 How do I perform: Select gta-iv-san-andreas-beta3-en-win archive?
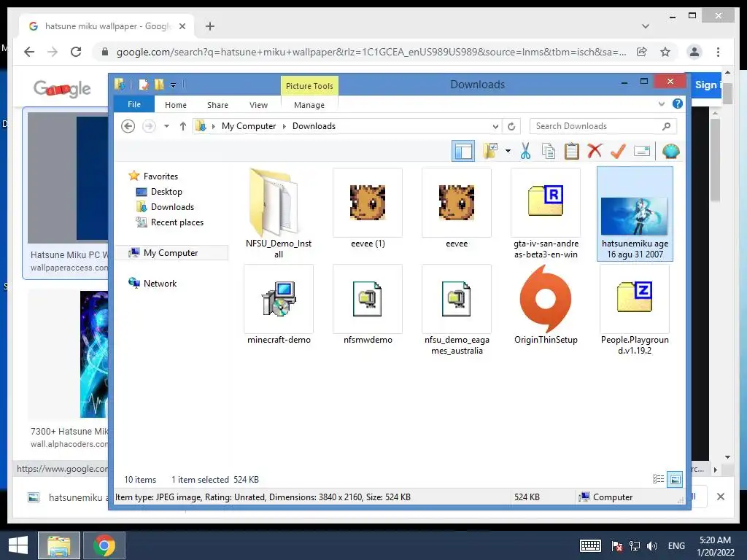[546, 214]
